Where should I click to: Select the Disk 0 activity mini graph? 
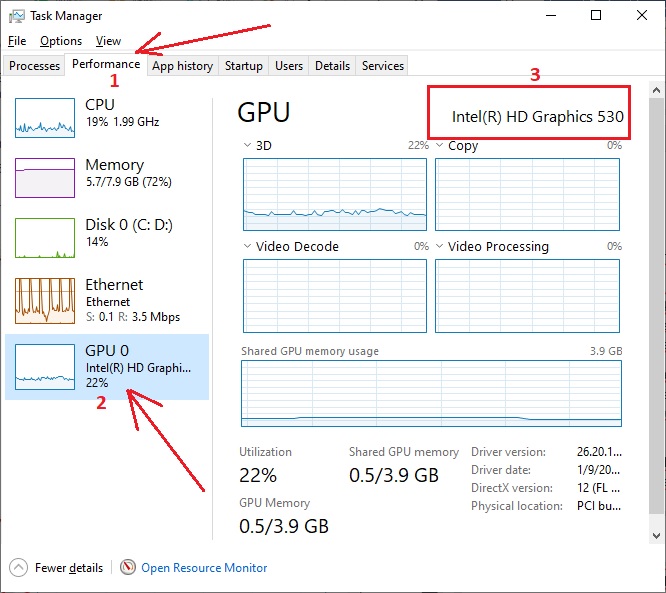click(45, 238)
